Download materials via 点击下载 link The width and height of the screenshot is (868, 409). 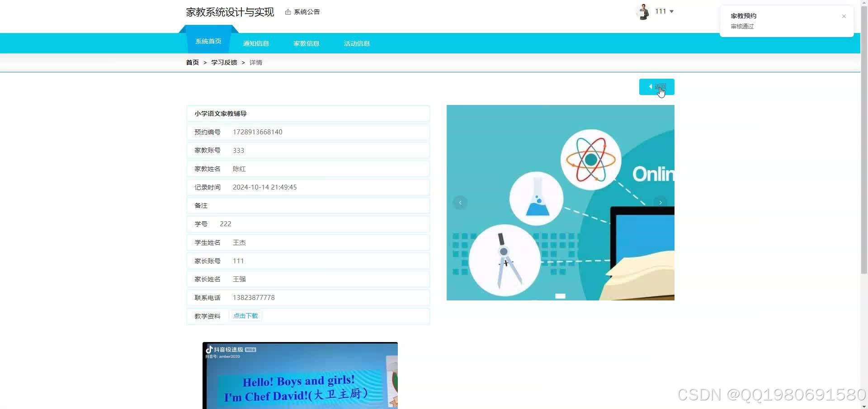[x=245, y=315]
